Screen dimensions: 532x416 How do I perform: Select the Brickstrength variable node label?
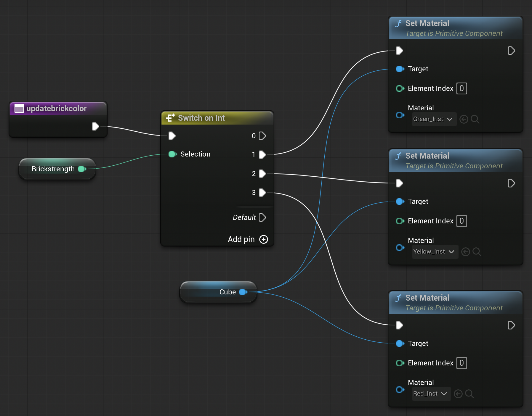coord(53,169)
